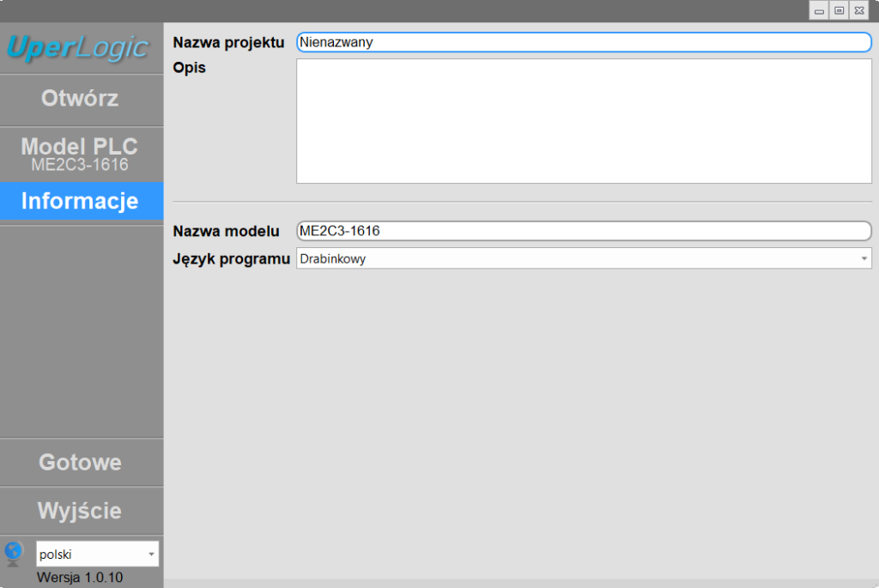Click the Opis label
The height and width of the screenshot is (588, 879).
click(x=189, y=68)
